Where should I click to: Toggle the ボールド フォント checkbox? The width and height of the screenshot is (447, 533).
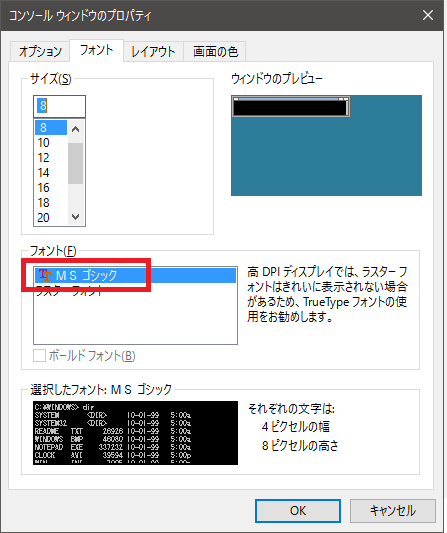39,356
